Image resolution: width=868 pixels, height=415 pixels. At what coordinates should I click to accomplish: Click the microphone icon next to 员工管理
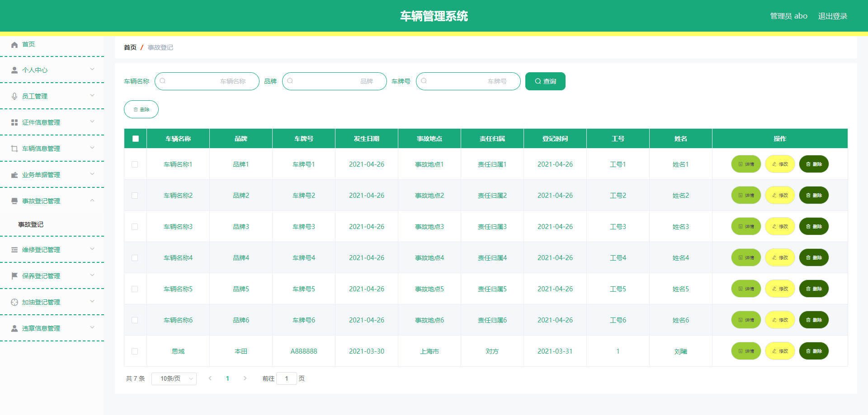click(14, 97)
